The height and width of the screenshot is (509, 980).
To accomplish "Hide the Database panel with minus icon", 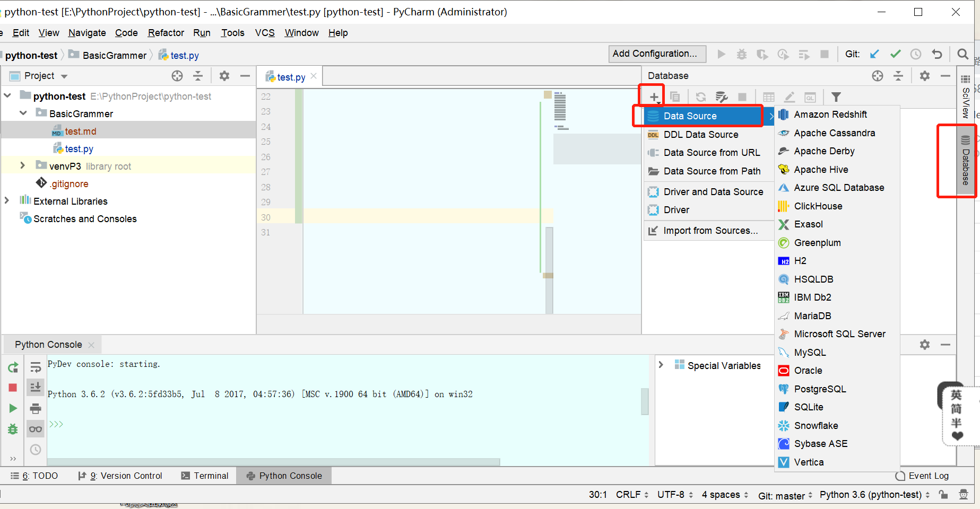I will [946, 76].
